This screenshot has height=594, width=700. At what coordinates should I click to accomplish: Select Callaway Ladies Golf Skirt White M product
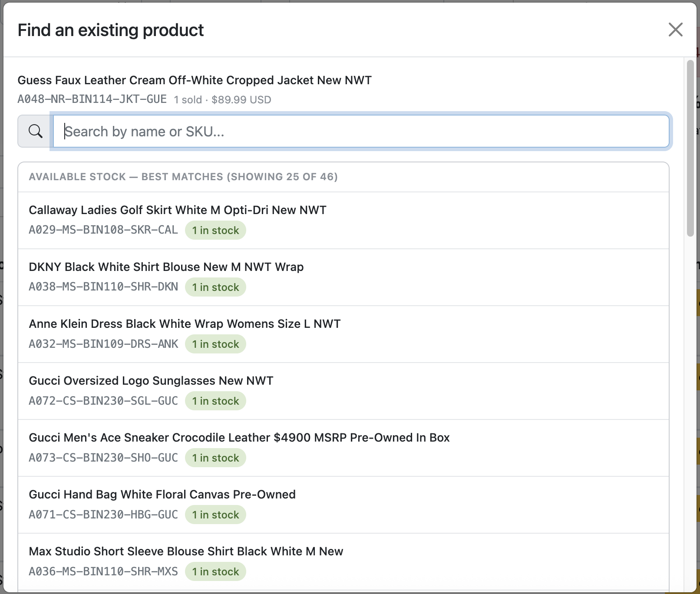click(x=343, y=220)
